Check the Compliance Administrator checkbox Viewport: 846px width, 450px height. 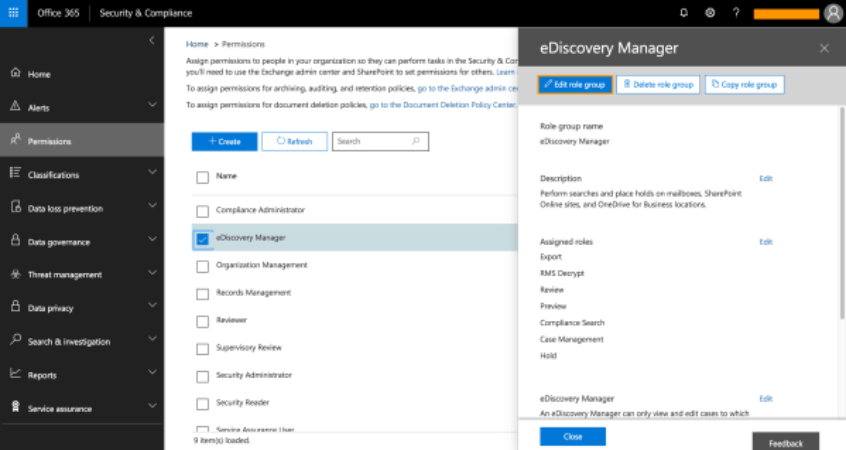[203, 211]
